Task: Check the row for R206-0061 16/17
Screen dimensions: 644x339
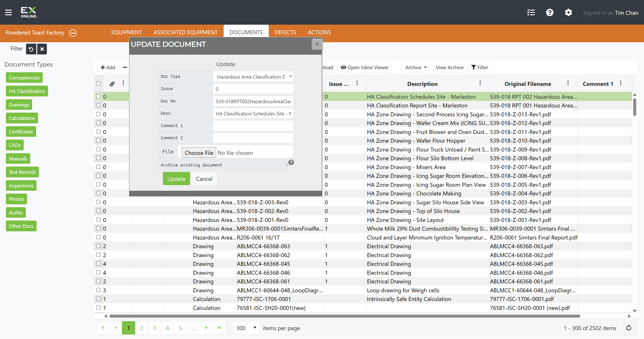Action: (98, 237)
